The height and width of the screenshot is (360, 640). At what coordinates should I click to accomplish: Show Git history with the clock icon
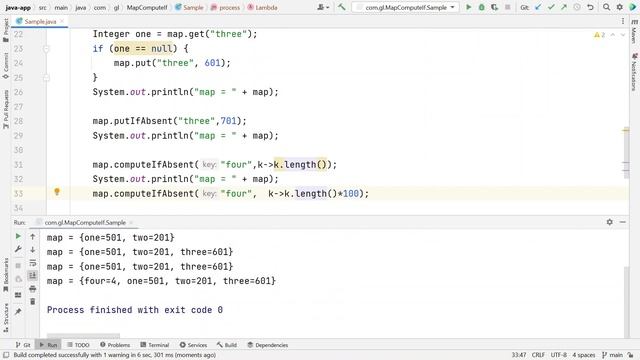pos(577,7)
